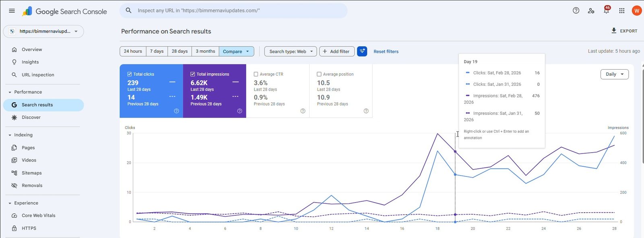The width and height of the screenshot is (644, 238).
Task: Open the Compare date range dropdown
Action: coord(236,51)
